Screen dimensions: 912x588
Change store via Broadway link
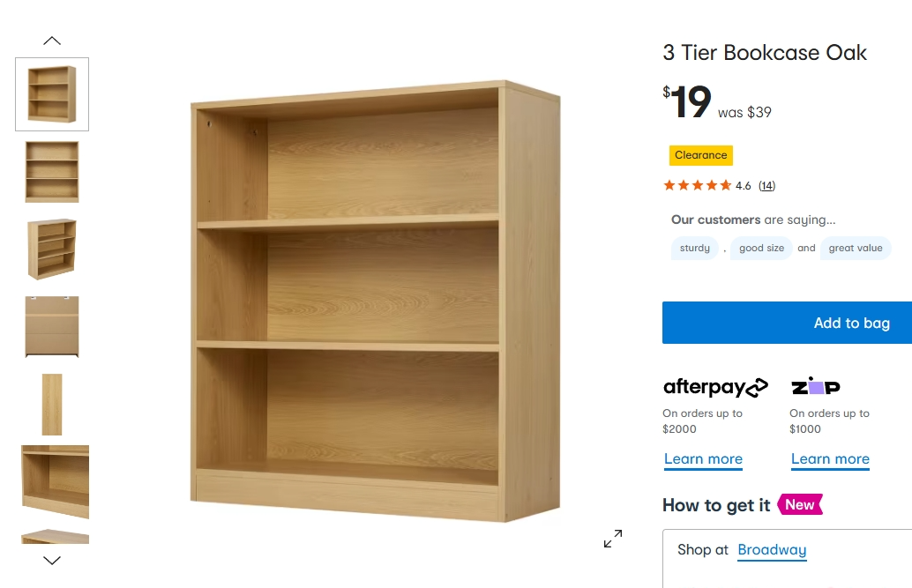772,549
